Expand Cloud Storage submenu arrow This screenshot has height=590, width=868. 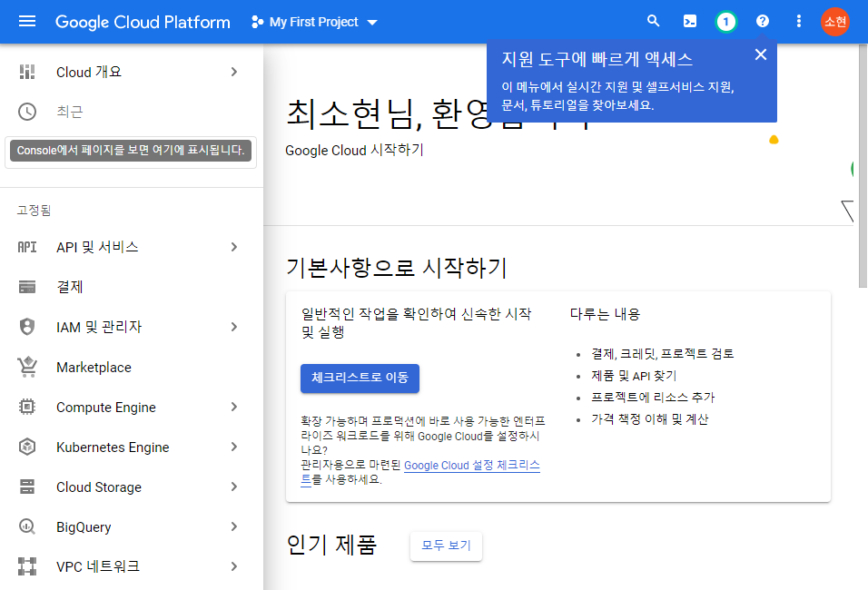point(234,487)
